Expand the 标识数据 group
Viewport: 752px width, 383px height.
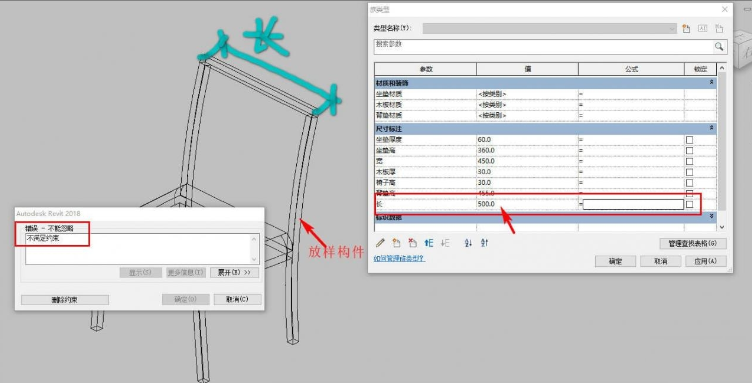pos(711,217)
